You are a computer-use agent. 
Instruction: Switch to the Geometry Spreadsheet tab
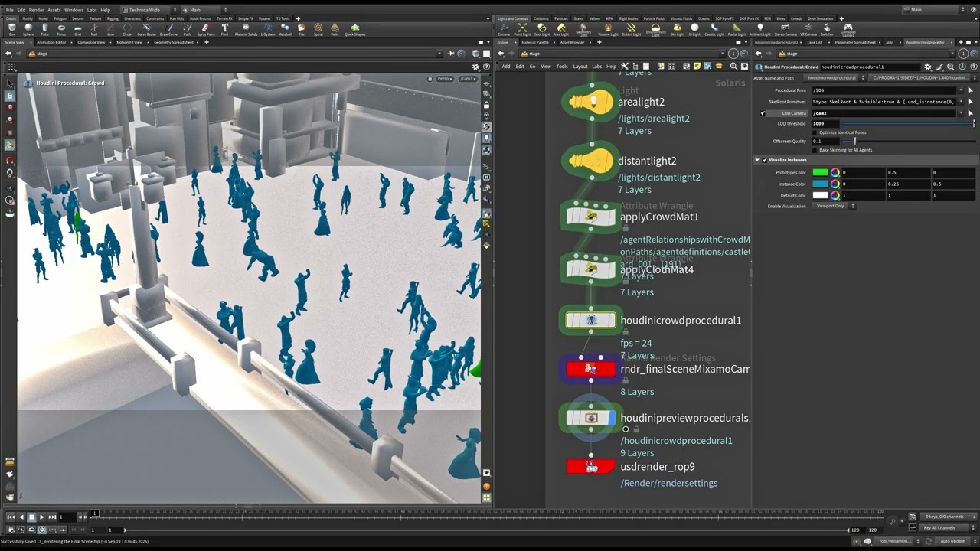point(174,42)
